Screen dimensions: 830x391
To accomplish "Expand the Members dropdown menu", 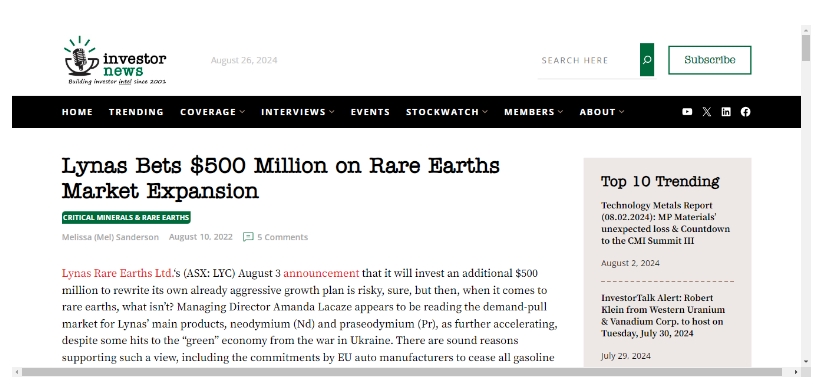I will [x=534, y=112].
